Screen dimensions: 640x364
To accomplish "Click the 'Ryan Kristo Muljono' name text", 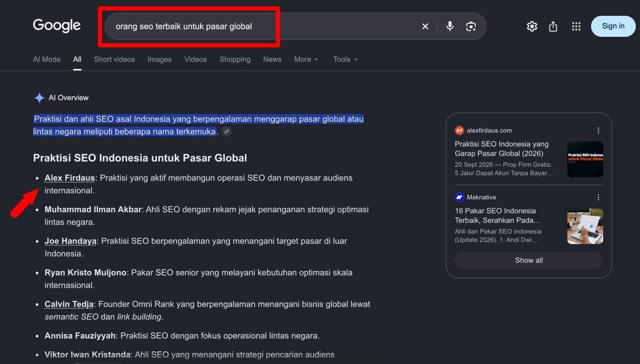I will [x=86, y=272].
